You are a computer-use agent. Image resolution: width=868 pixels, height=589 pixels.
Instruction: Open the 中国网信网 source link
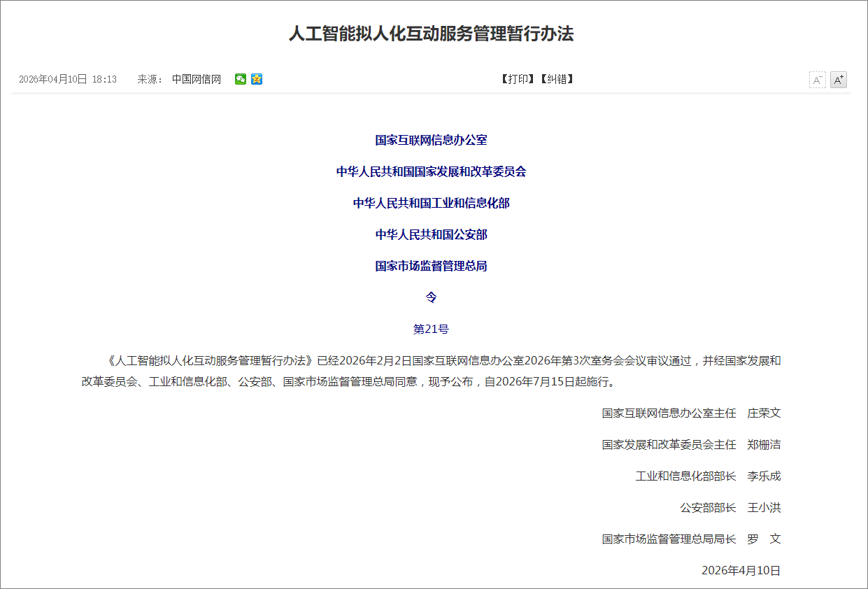197,79
